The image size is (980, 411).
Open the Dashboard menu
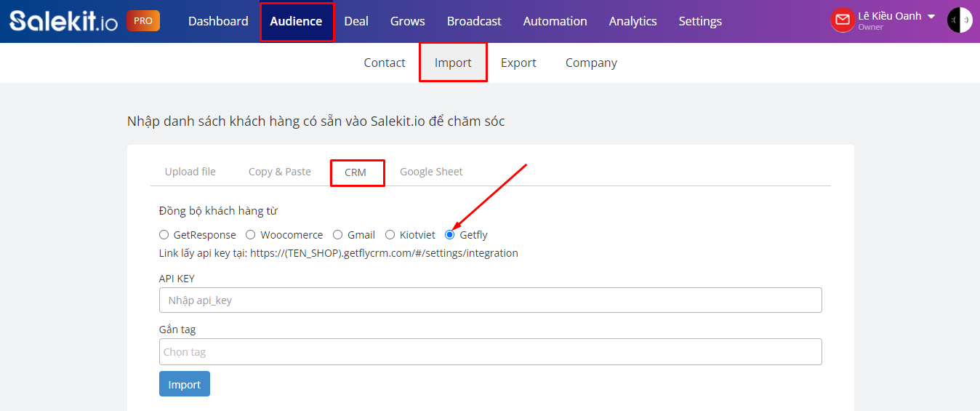(x=218, y=21)
